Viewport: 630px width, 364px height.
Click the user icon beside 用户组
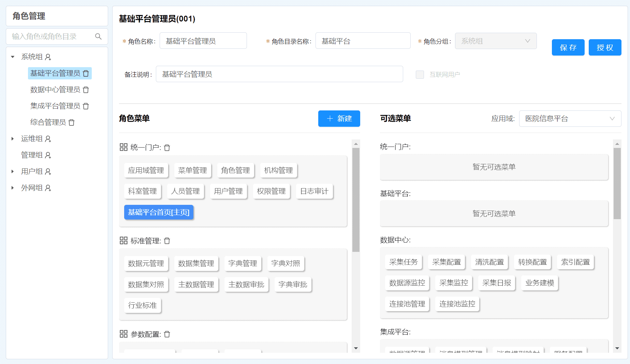pyautogui.click(x=48, y=171)
